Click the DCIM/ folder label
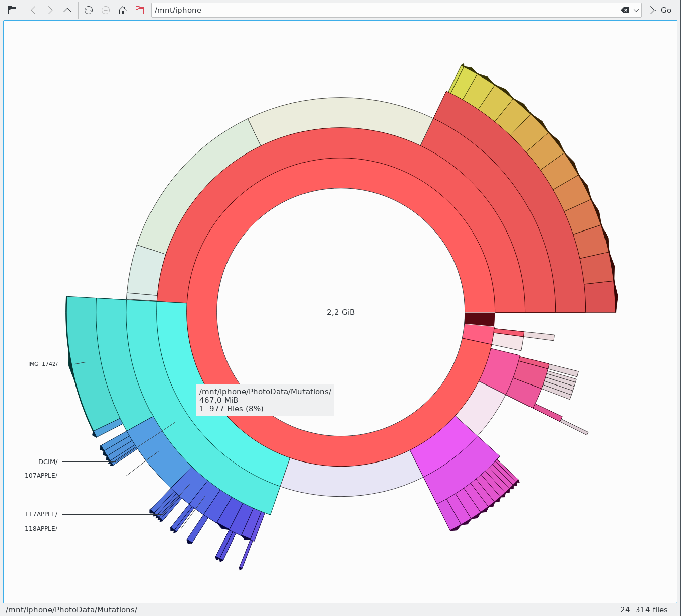The image size is (681, 616). (x=48, y=461)
